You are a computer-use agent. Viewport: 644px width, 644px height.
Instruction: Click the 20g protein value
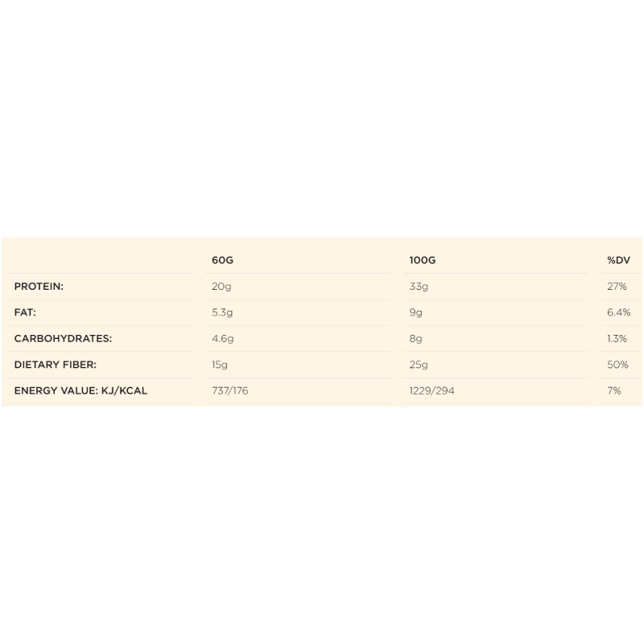click(x=221, y=287)
